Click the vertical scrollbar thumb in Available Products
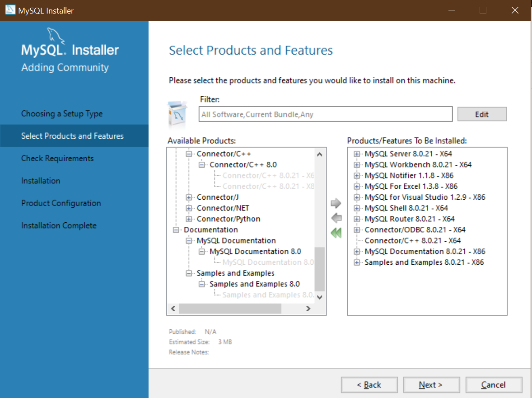The width and height of the screenshot is (532, 398). 319,269
